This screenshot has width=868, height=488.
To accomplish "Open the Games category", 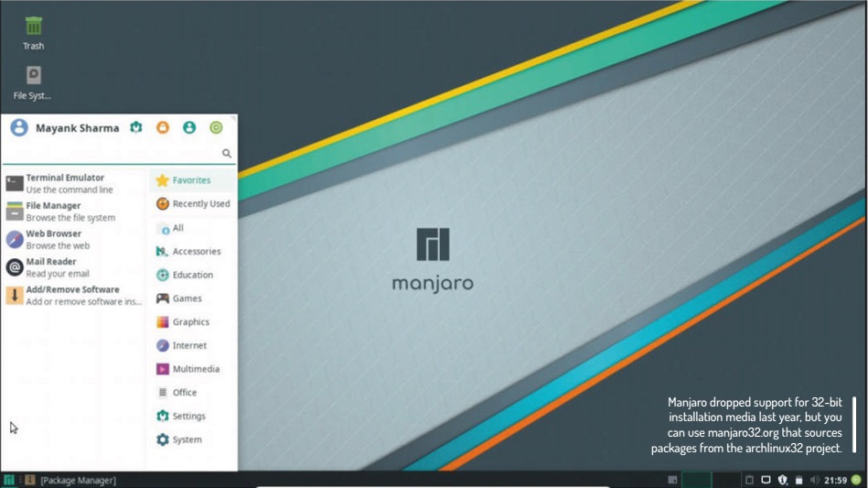I will point(192,298).
